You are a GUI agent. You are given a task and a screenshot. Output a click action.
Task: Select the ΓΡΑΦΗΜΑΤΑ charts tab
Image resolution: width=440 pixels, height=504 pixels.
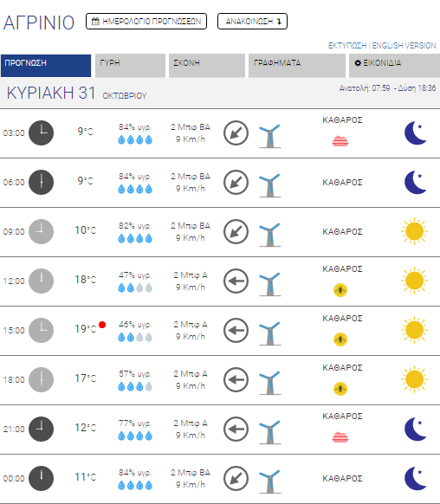297,66
